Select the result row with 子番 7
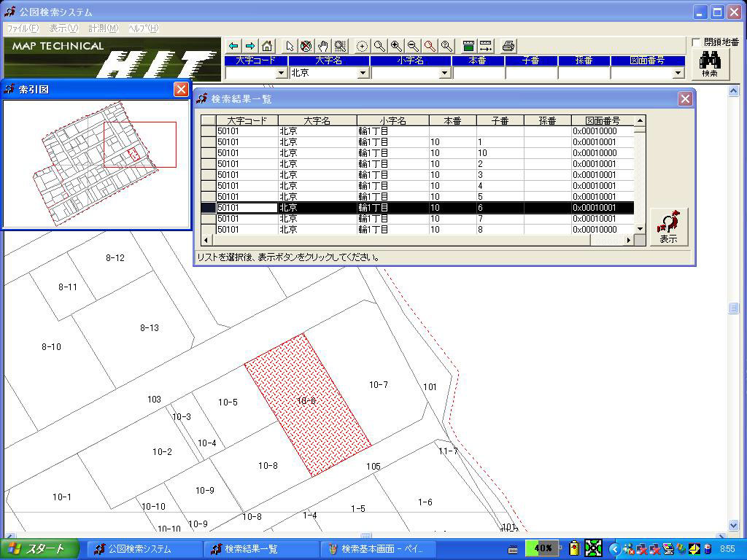This screenshot has height=560, width=747. tap(417, 219)
